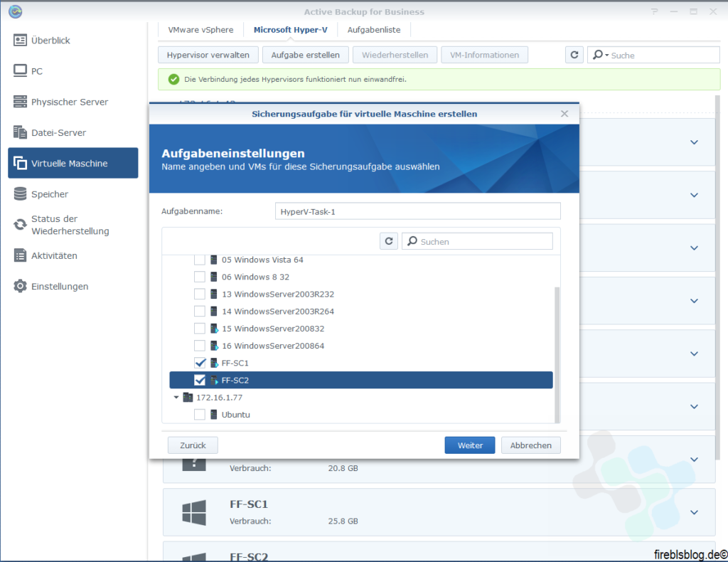Viewport: 728px width, 562px height.
Task: Switch to the Microsoft Hyper-V tab
Action: pos(290,30)
